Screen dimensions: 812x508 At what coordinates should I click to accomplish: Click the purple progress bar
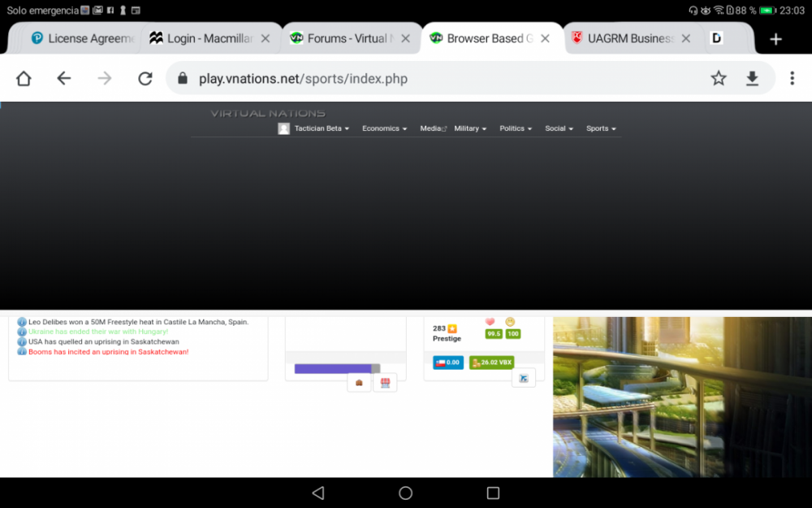(332, 368)
